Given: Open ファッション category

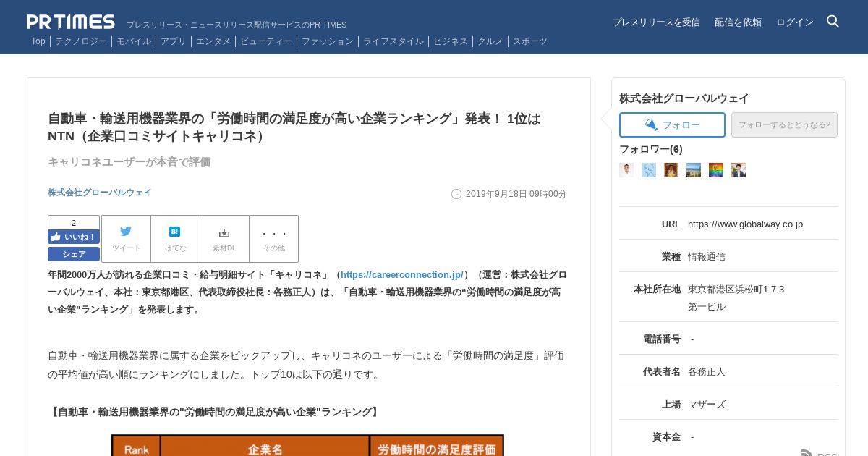Looking at the screenshot, I should click(x=328, y=41).
